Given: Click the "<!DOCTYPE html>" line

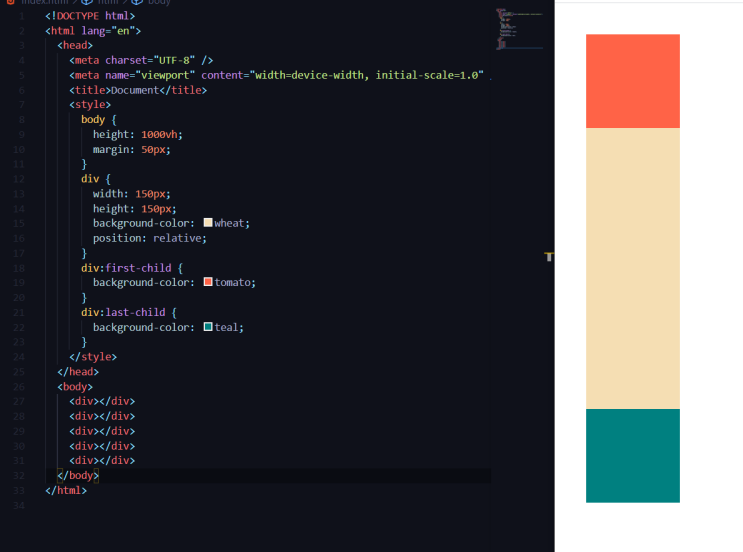Looking at the screenshot, I should tap(90, 16).
